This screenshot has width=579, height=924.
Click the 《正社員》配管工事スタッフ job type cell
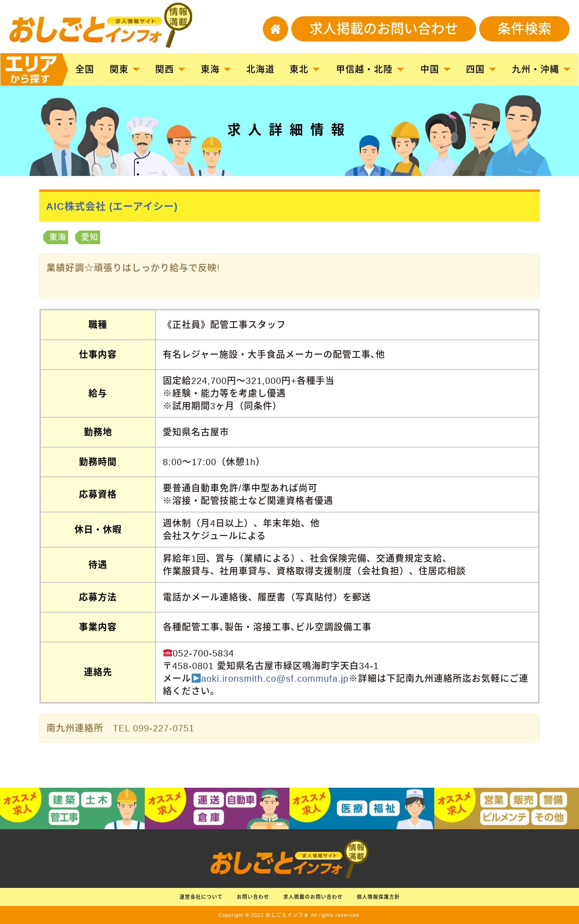coord(347,325)
